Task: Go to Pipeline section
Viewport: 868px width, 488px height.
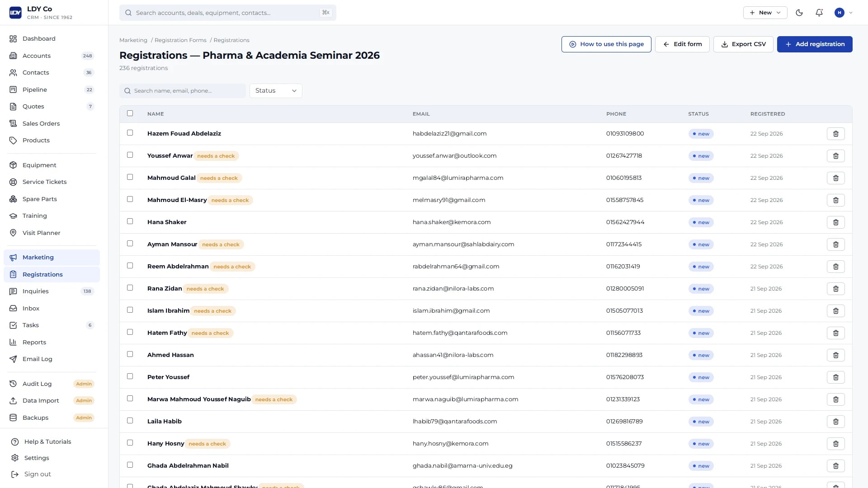Action: [x=52, y=89]
